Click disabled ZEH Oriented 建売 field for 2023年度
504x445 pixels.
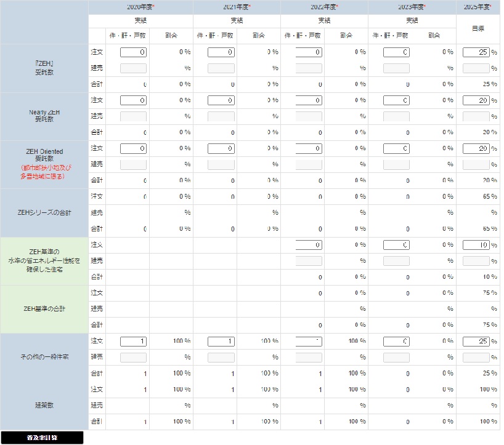pos(396,165)
